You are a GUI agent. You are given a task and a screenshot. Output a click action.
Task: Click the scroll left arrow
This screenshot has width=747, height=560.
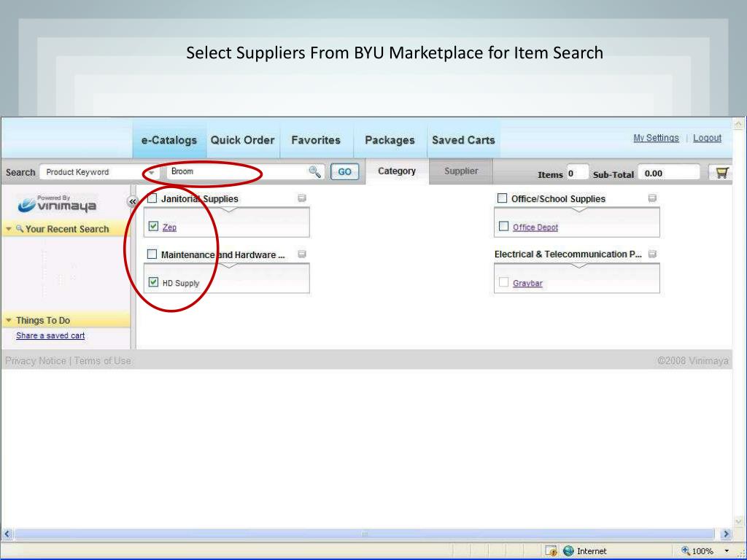tap(7, 534)
